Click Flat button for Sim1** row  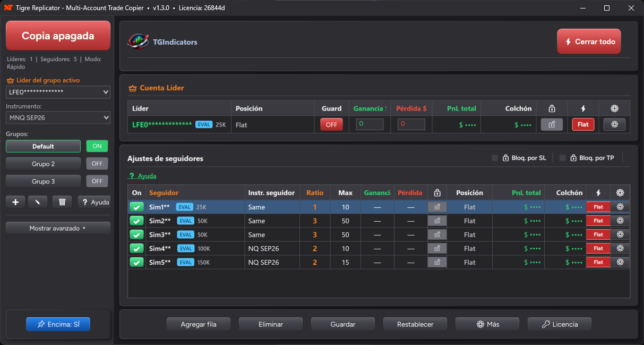598,207
